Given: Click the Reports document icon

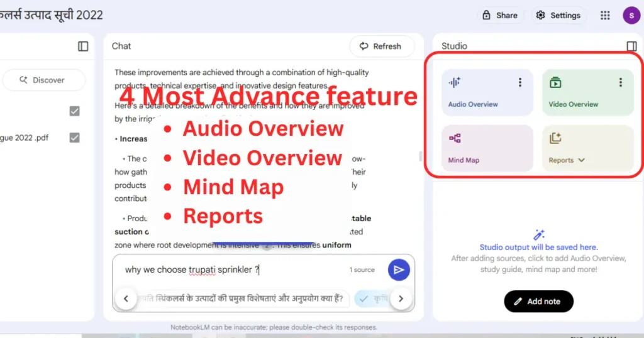Looking at the screenshot, I should (x=555, y=138).
